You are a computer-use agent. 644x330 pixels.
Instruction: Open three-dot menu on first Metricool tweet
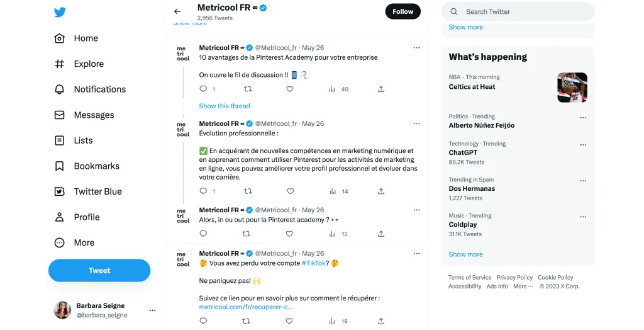click(416, 48)
